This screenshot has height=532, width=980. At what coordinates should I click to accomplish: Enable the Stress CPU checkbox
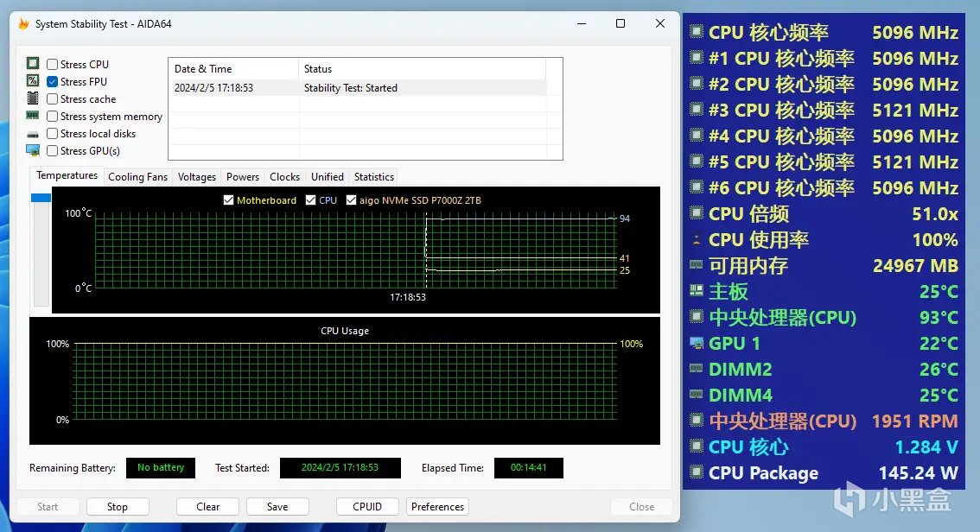click(x=53, y=64)
